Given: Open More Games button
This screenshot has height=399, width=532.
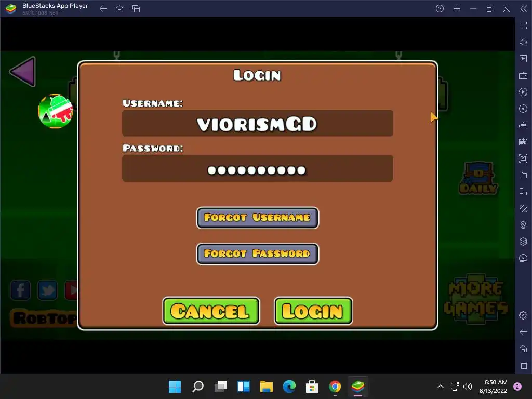Looking at the screenshot, I should coord(476,299).
